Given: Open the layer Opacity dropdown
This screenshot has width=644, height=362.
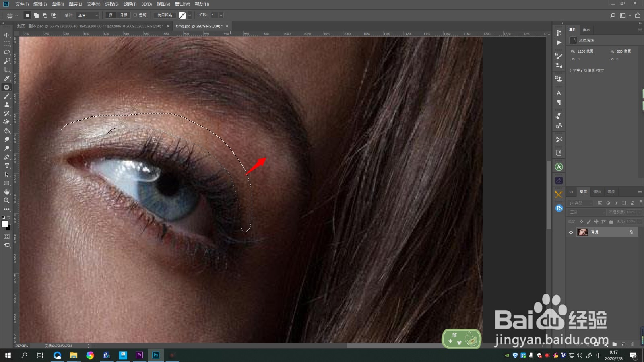Looking at the screenshot, I should [639, 212].
